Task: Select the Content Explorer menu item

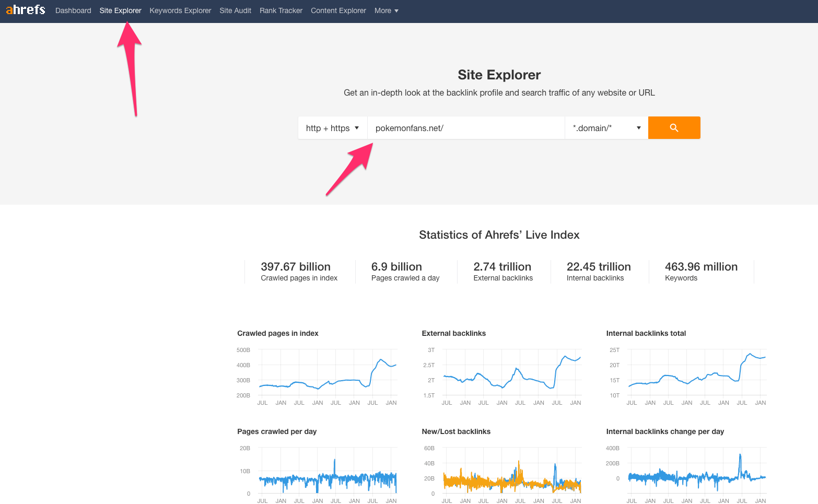Action: (x=338, y=10)
